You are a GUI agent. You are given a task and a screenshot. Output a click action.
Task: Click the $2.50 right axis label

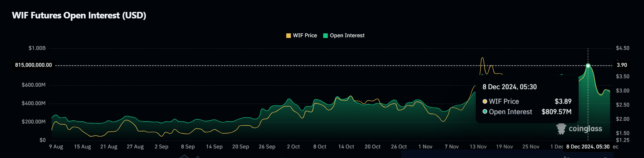[x=622, y=105]
